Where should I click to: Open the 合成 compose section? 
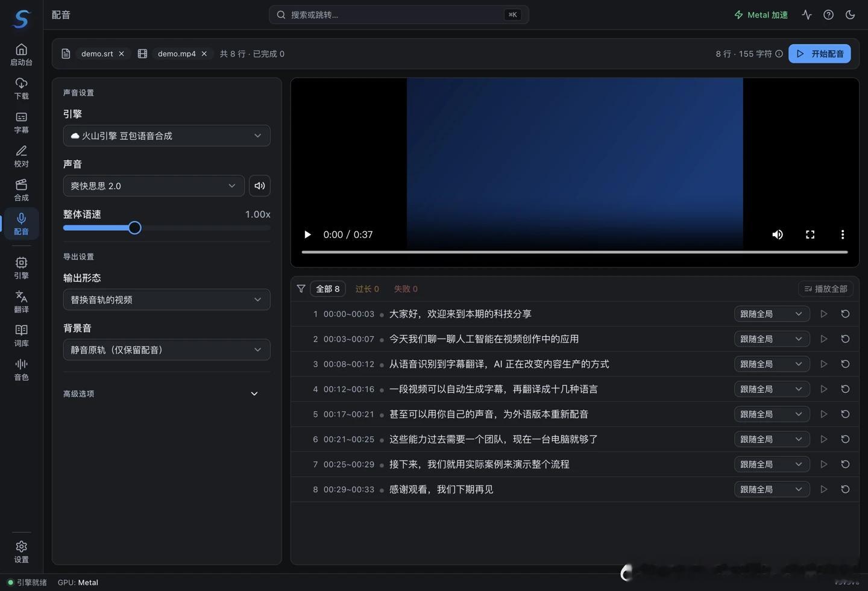(21, 189)
